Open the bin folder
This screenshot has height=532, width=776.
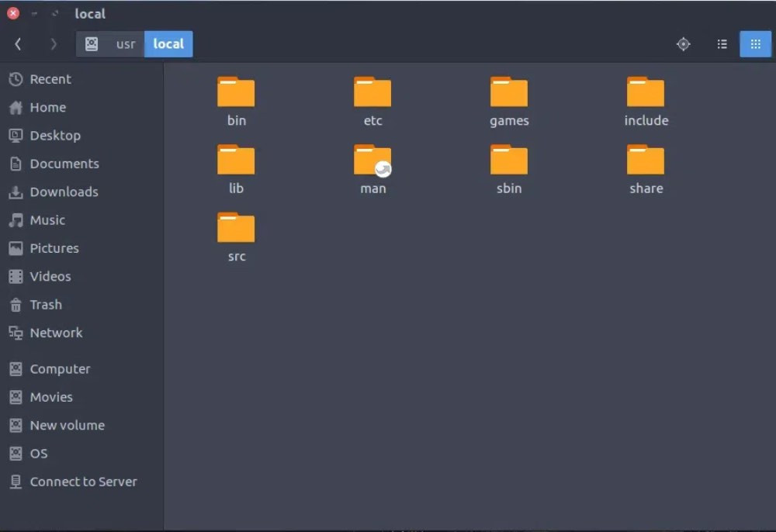click(236, 93)
